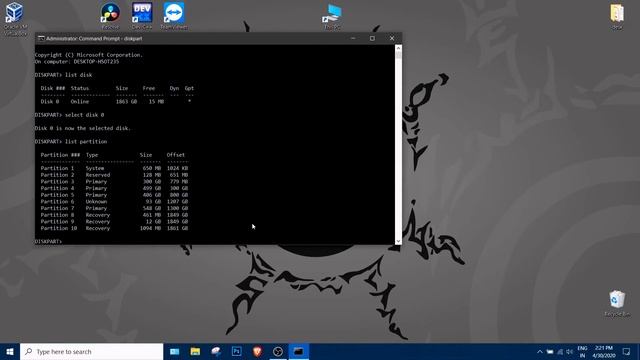This screenshot has width=640, height=360.
Task: Click 'Disk 0 is now the selected disk' text
Action: coord(83,128)
